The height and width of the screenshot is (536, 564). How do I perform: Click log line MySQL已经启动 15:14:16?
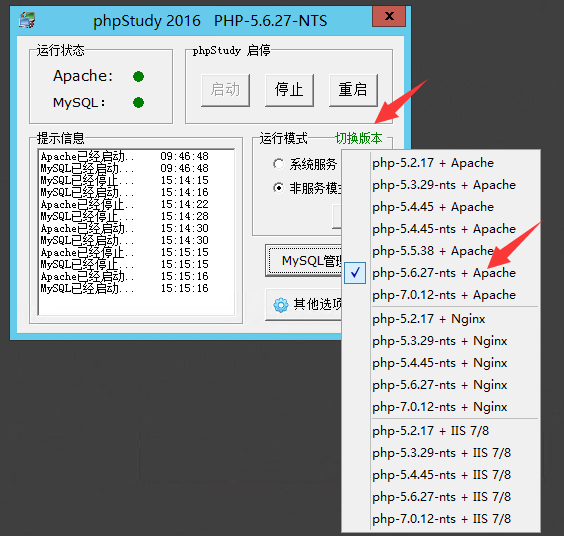[x=124, y=192]
